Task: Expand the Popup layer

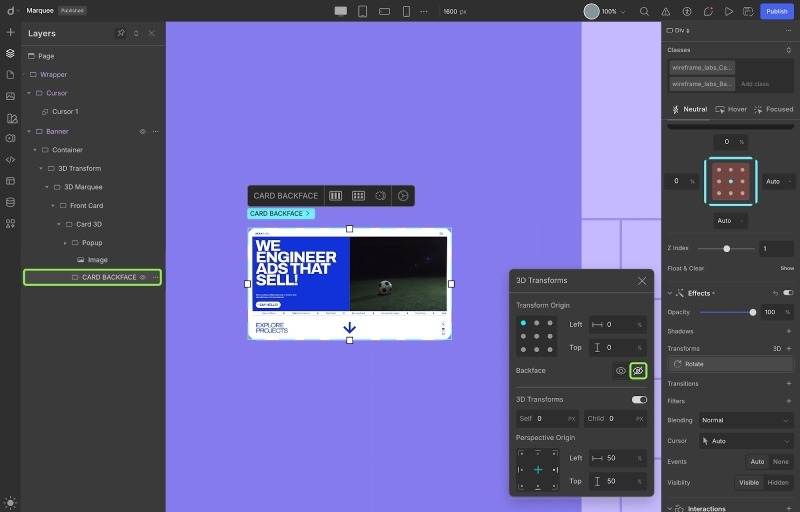Action: [65, 242]
